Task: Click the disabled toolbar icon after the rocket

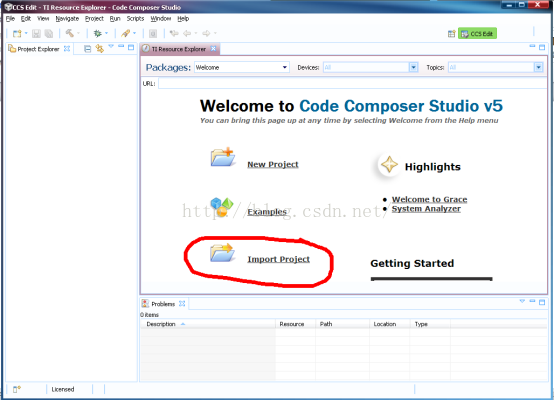Action: [153, 34]
